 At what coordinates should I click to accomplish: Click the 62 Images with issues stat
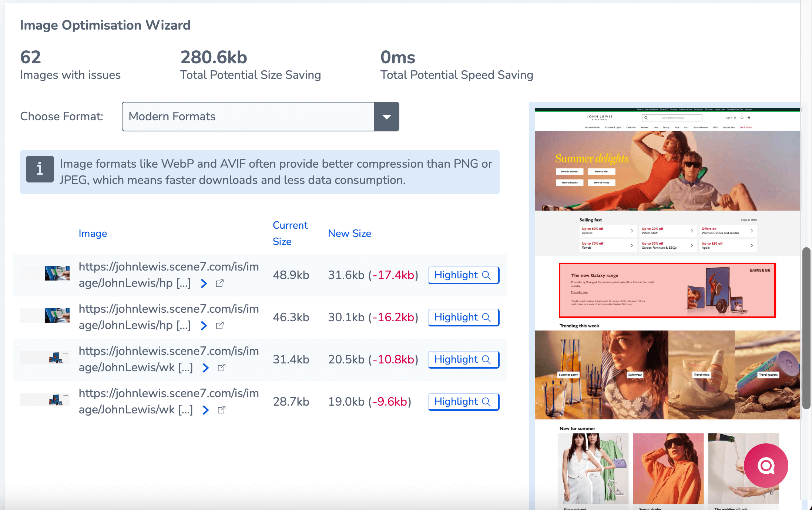(x=70, y=65)
